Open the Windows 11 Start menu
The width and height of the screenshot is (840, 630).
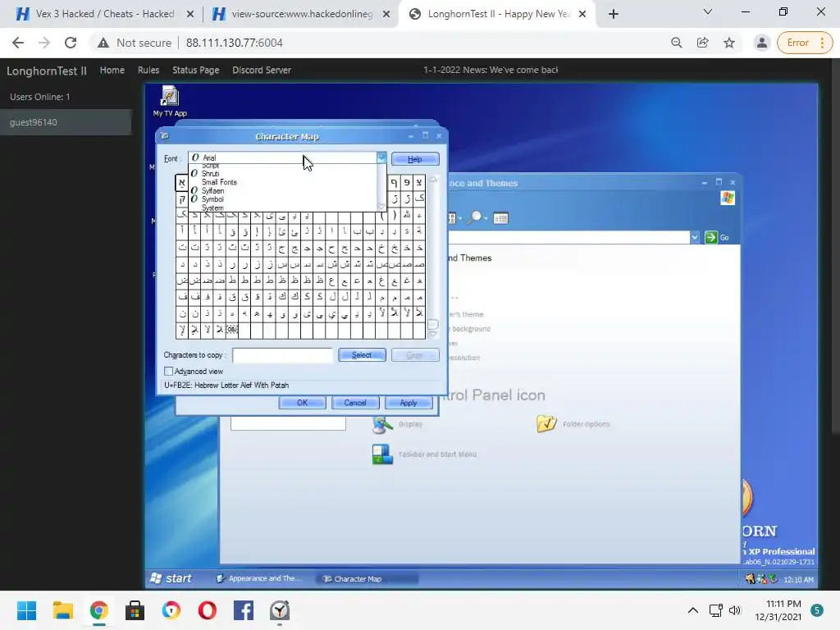[27, 610]
